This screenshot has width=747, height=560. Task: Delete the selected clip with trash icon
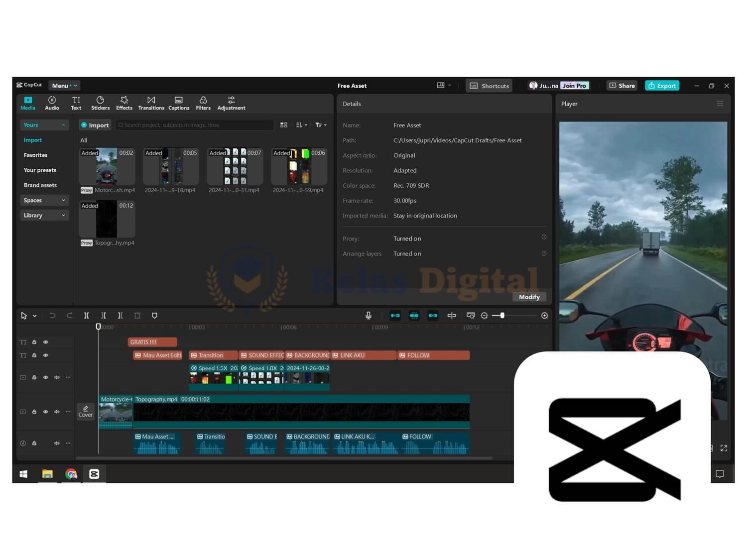(137, 316)
